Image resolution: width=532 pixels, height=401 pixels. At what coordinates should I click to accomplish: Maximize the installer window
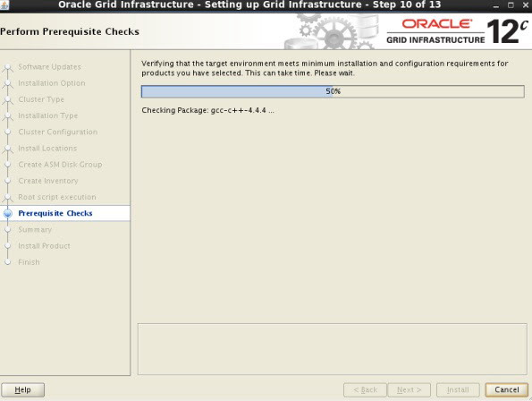pyautogui.click(x=511, y=5)
